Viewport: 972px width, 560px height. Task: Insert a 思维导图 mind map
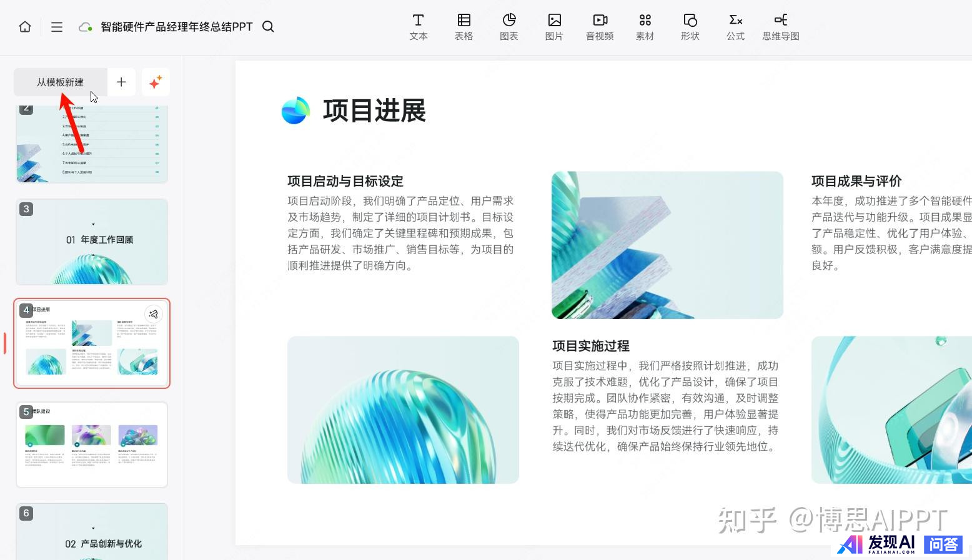point(781,27)
